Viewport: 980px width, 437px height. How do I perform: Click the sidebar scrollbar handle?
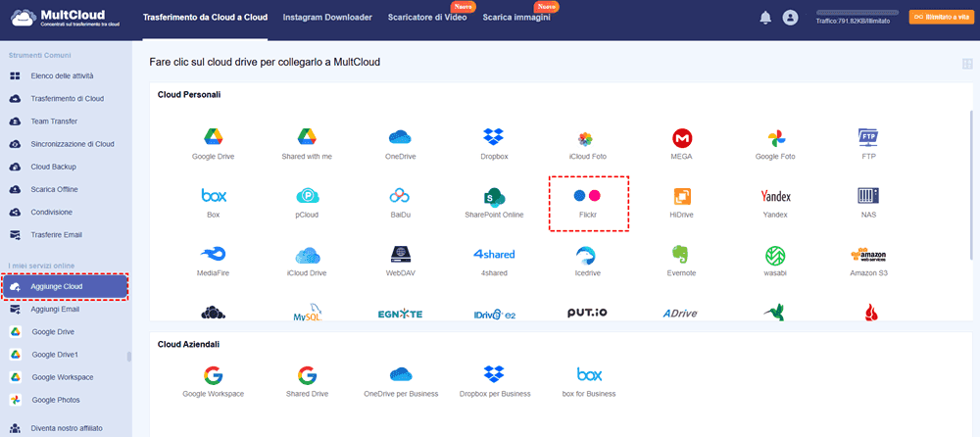tap(129, 357)
